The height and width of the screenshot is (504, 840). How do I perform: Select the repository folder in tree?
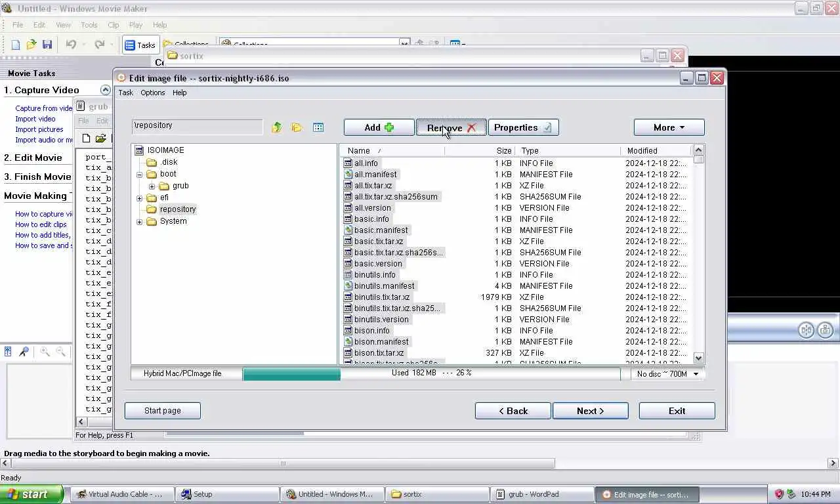178,209
